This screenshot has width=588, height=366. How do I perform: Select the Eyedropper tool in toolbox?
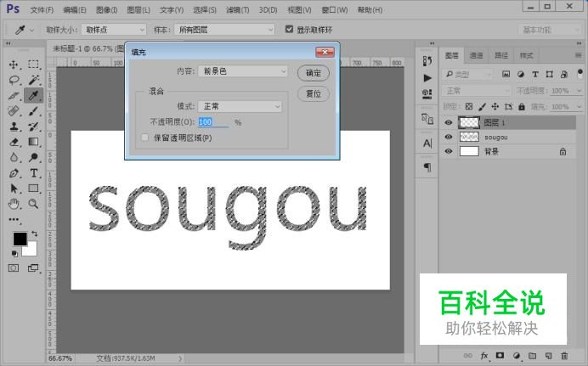[33, 95]
